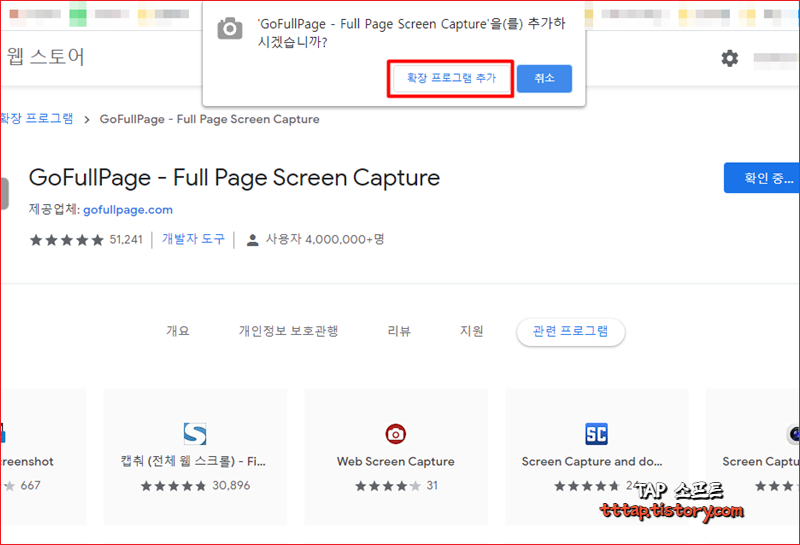Open the gofullpage.com provider link
Viewport: 800px width, 545px height.
coord(128,210)
